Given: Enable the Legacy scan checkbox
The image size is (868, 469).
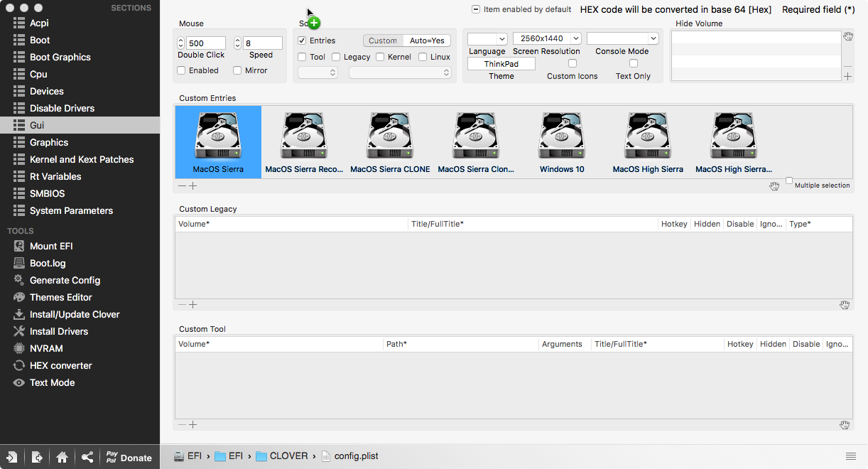Looking at the screenshot, I should pos(336,57).
